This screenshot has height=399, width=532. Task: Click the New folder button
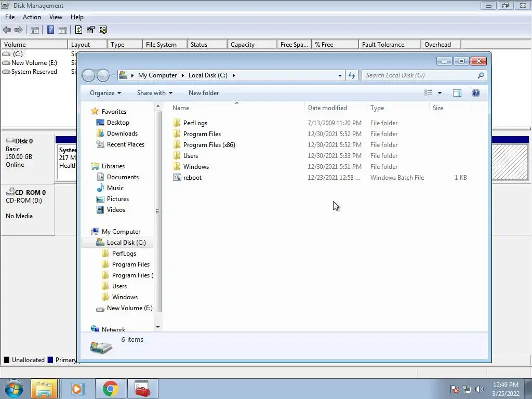(x=204, y=93)
